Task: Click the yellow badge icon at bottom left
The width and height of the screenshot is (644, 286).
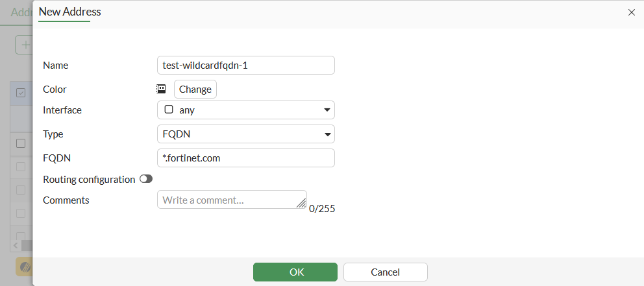Action: (24, 266)
